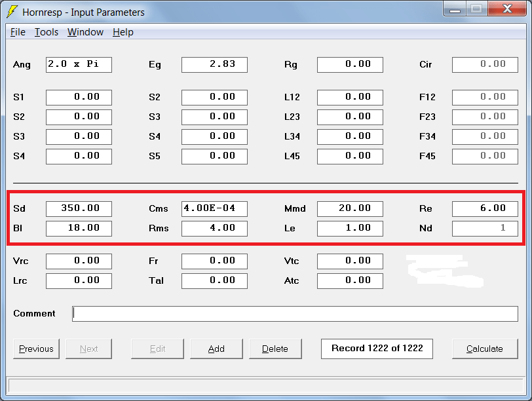Click the Hornresp lightning bolt title icon
532x401 pixels.
click(12, 12)
